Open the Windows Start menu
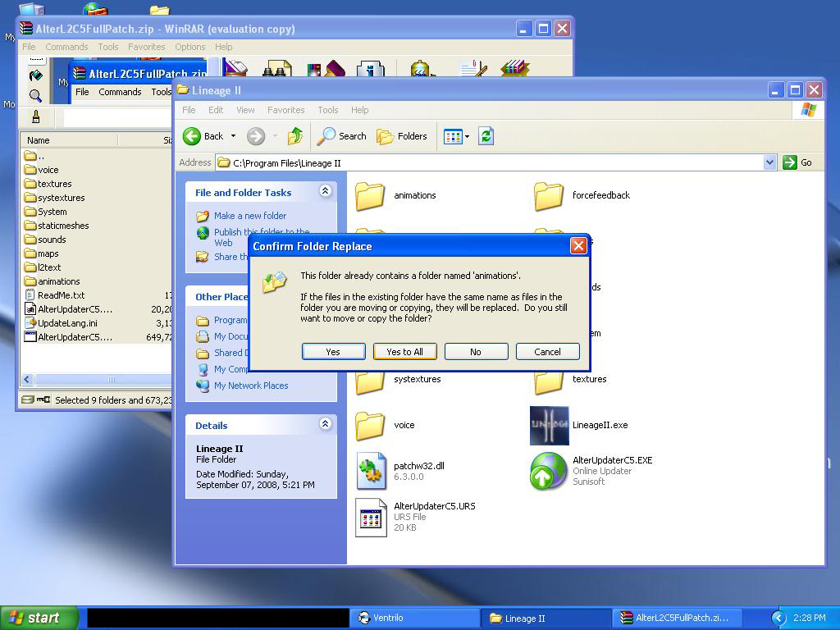This screenshot has height=630, width=840. (39, 619)
